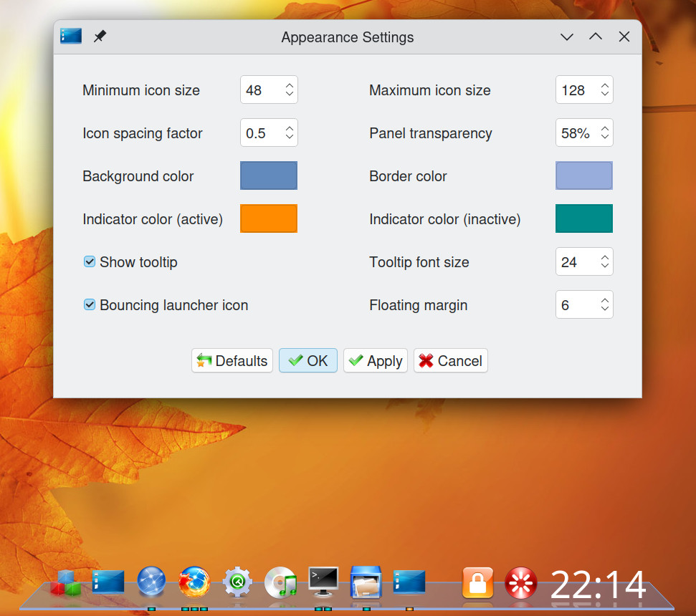696x616 pixels.
Task: Confirm settings with the OK button
Action: [308, 360]
